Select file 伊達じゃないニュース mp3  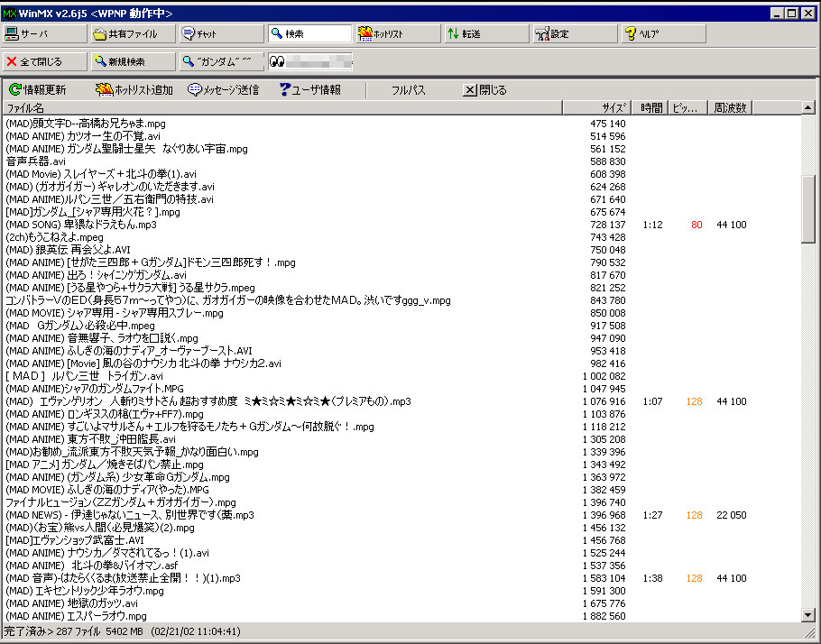129,515
